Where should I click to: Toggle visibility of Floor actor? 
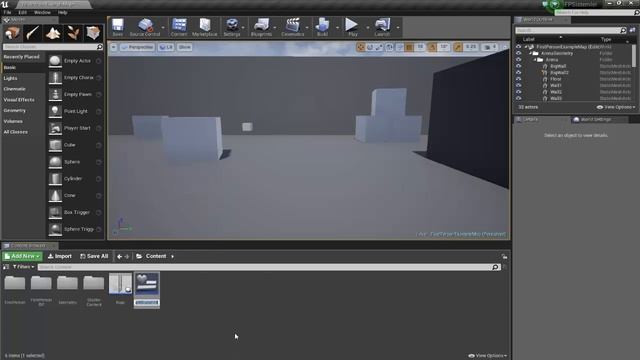[518, 79]
